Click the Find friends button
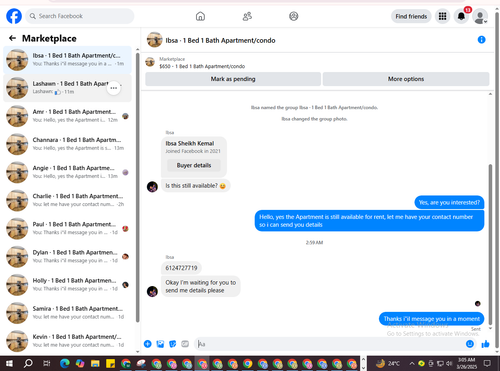500x371 pixels. tap(411, 16)
